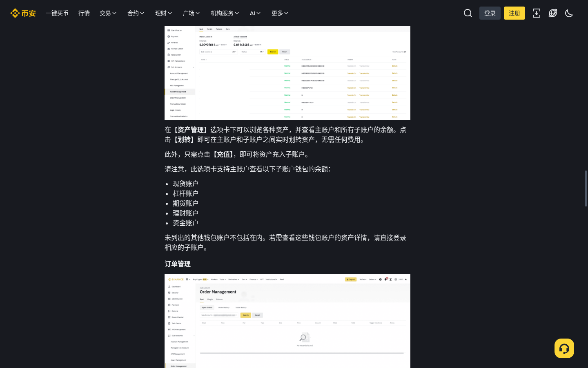
Task: Click the 资金账户 list item
Action: pos(185,223)
